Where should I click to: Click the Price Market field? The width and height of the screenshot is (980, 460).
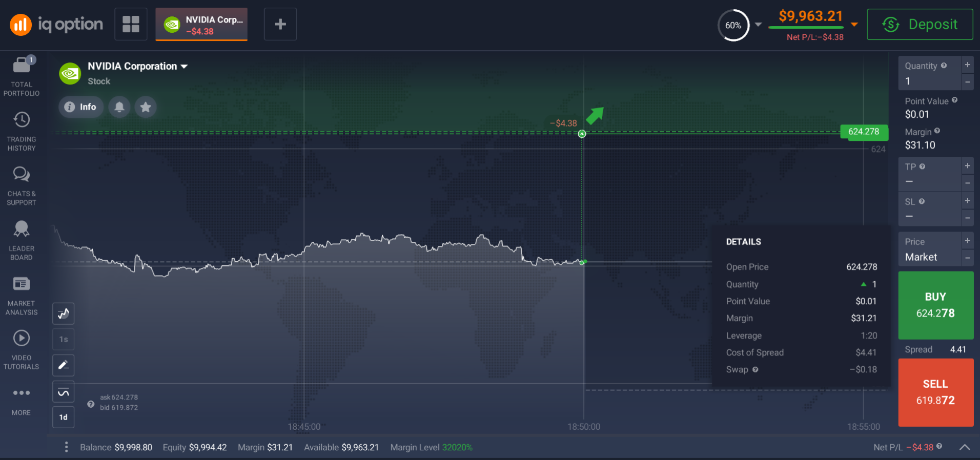930,249
